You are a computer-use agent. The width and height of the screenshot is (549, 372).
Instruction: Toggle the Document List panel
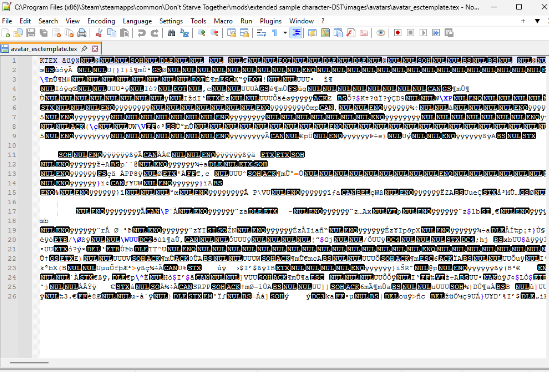click(338, 33)
